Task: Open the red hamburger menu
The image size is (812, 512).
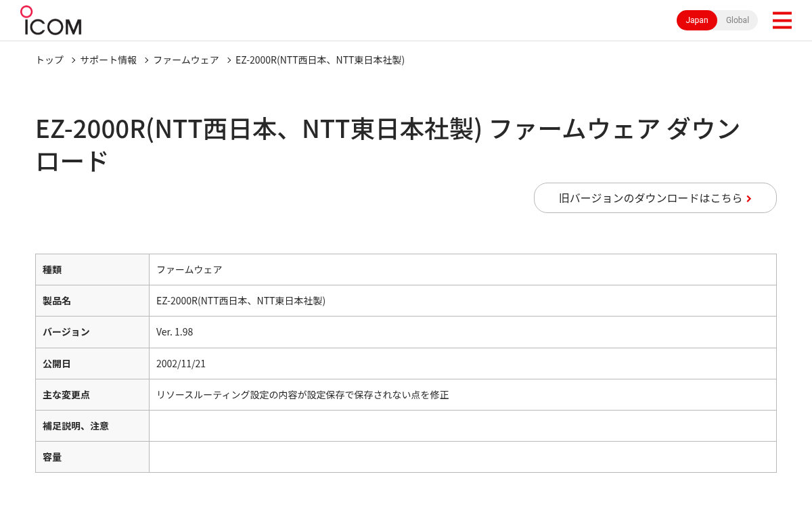Action: 782,20
